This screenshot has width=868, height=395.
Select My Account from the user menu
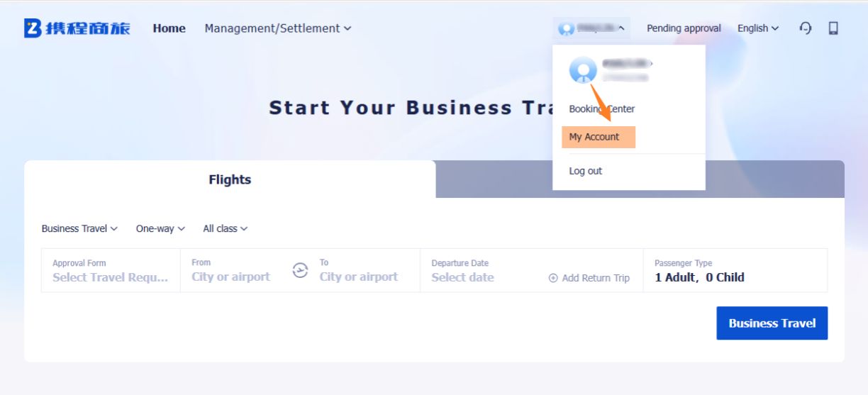(x=594, y=137)
